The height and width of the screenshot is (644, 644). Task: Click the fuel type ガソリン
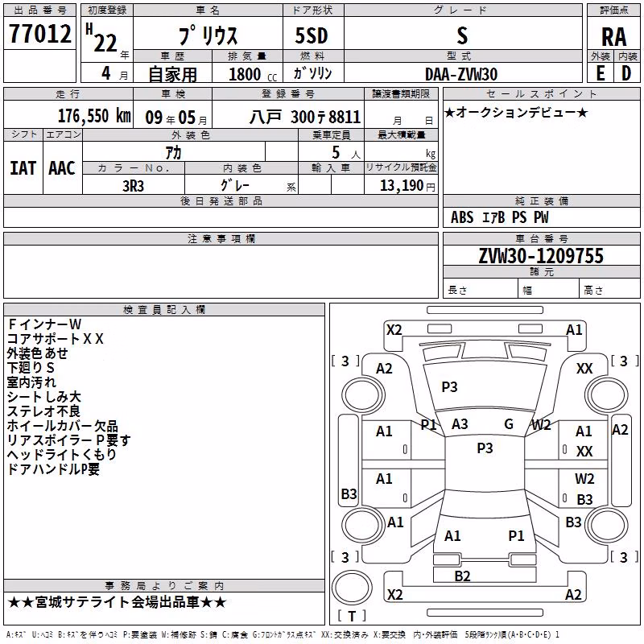313,73
